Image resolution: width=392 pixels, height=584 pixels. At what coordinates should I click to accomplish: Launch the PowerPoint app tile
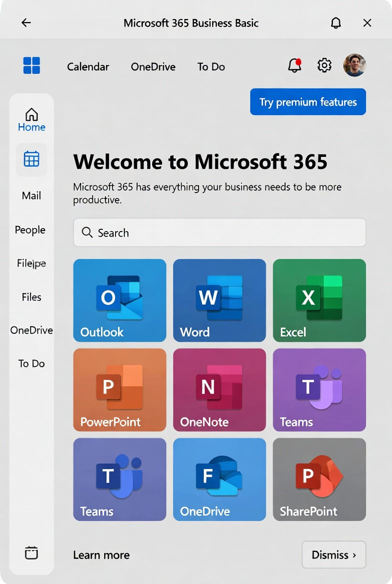pos(119,390)
